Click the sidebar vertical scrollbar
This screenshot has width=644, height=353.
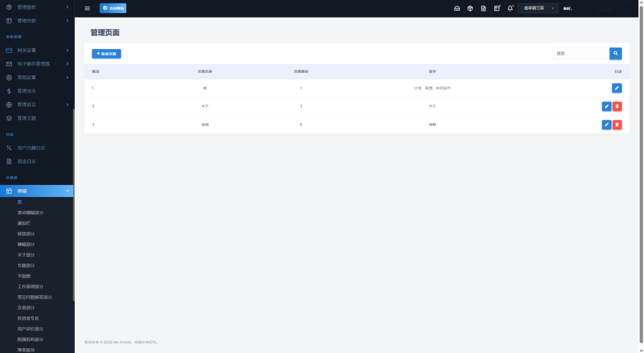pos(74,205)
